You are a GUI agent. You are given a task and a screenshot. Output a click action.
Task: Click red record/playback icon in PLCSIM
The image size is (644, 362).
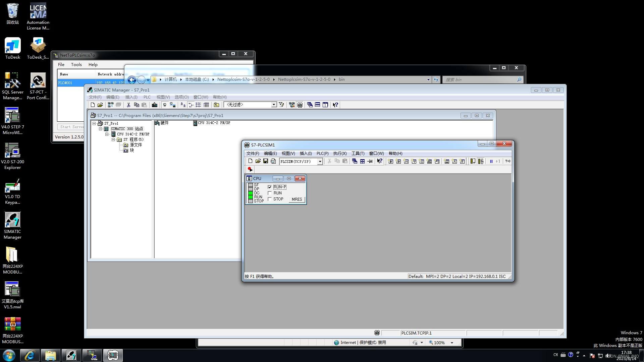[x=250, y=169]
